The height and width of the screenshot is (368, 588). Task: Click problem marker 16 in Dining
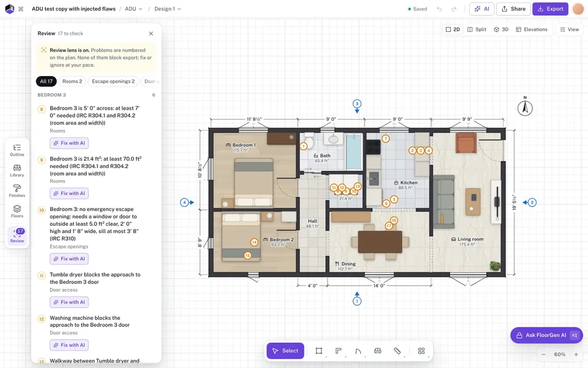(x=394, y=220)
